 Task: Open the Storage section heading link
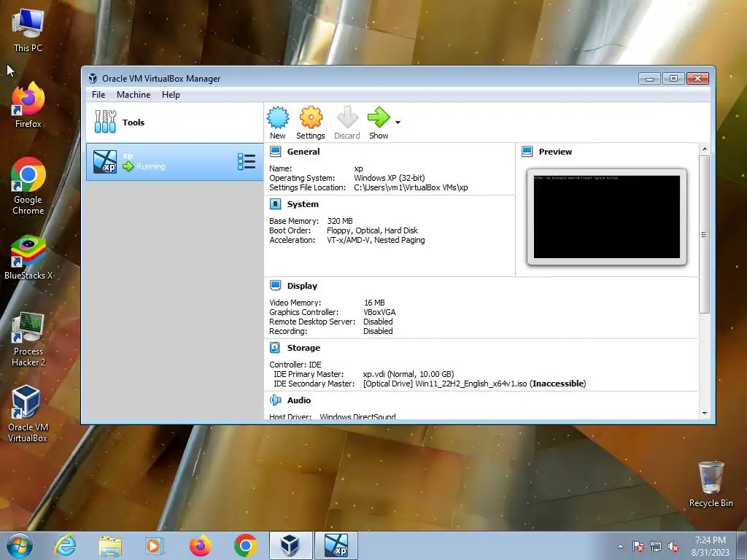pyautogui.click(x=303, y=348)
